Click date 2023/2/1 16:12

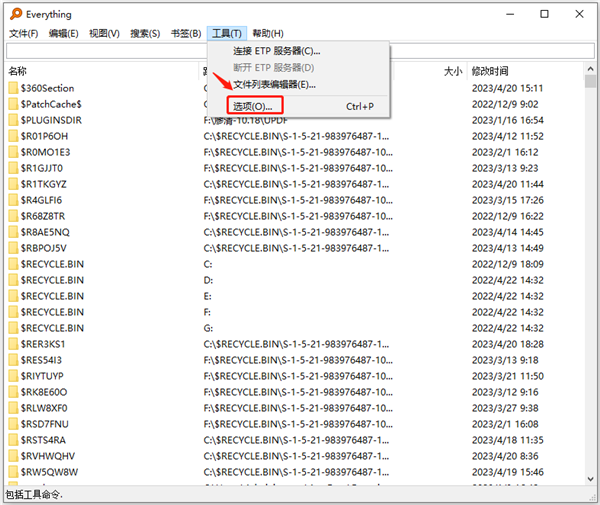505,153
